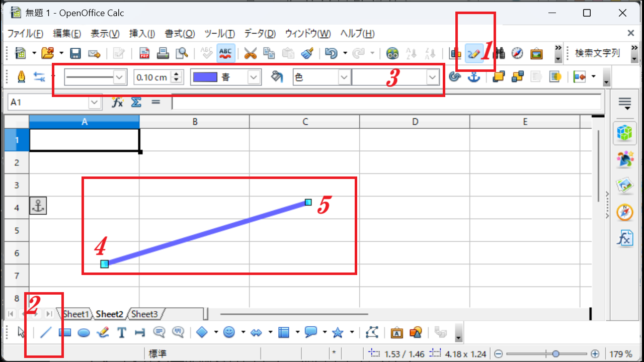Image resolution: width=644 pixels, height=362 pixels.
Task: Click the Function Wizard fx icon
Action: [117, 102]
